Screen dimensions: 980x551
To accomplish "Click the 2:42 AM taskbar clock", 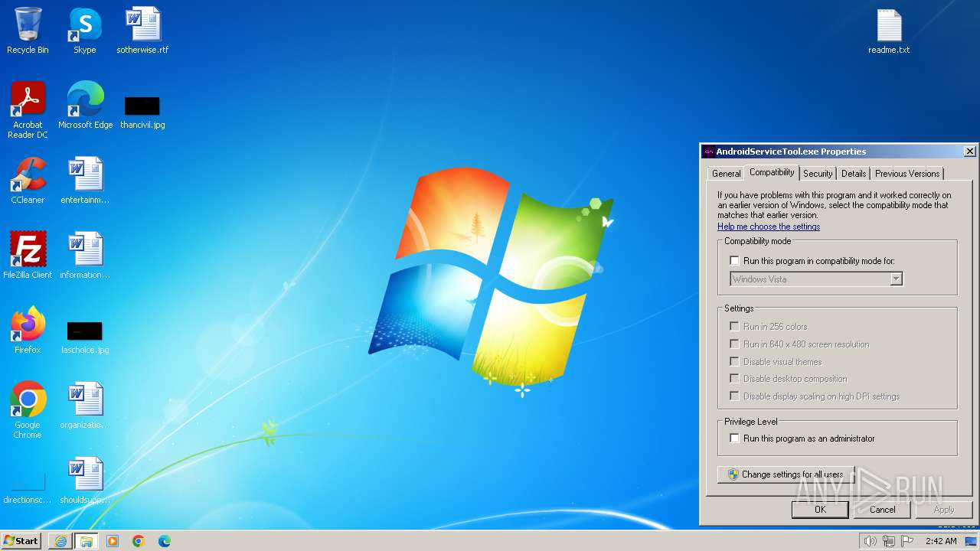I will [x=941, y=541].
